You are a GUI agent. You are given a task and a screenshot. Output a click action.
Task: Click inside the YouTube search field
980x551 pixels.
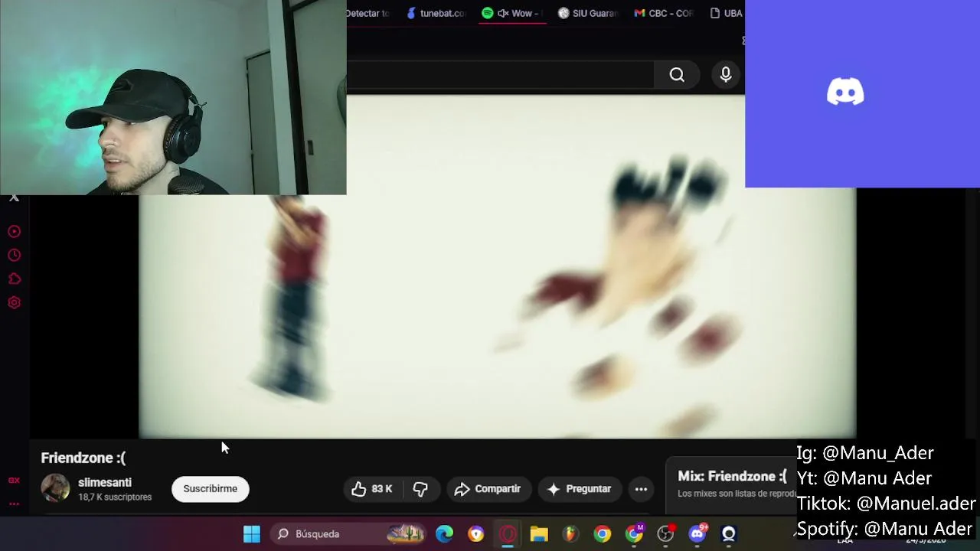(500, 75)
